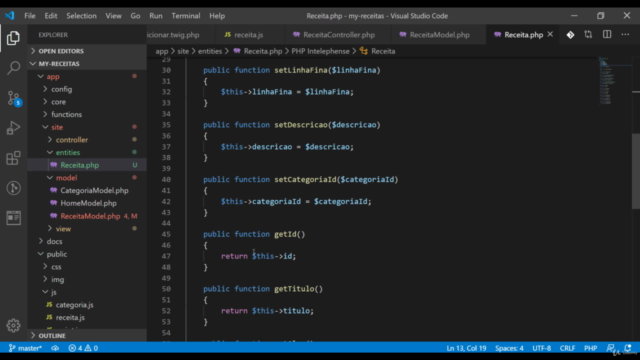Change indentation via Spaces: 4
This screenshot has height=360, width=640.
(x=509, y=348)
